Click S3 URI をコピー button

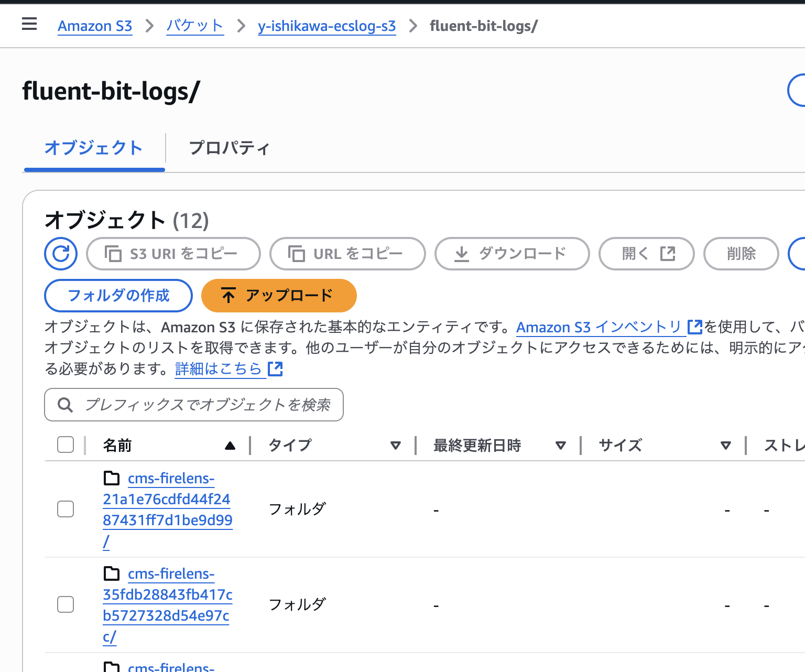click(x=173, y=254)
